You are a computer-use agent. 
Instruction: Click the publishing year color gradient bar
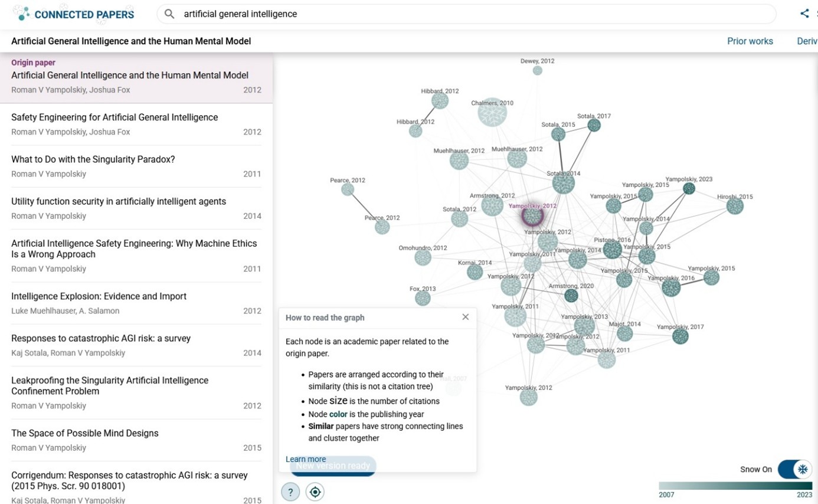tap(727, 486)
